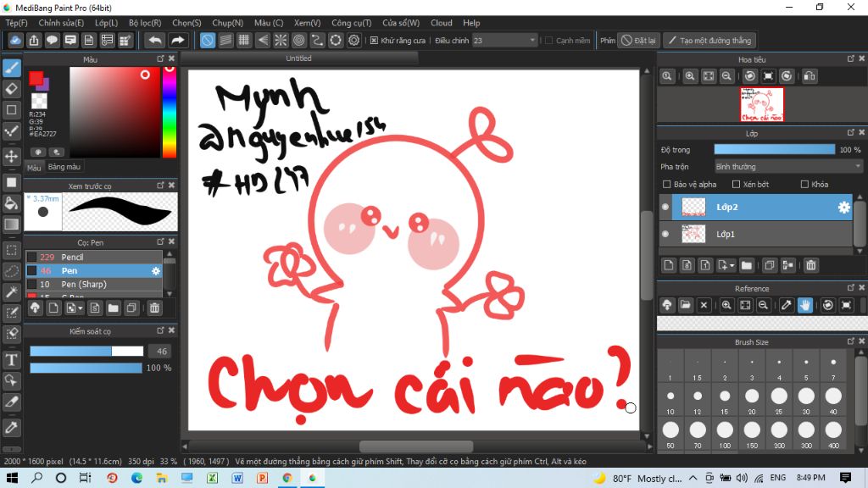The image size is (868, 488).
Task: Toggle the Pencil brush color box
Action: [x=32, y=258]
